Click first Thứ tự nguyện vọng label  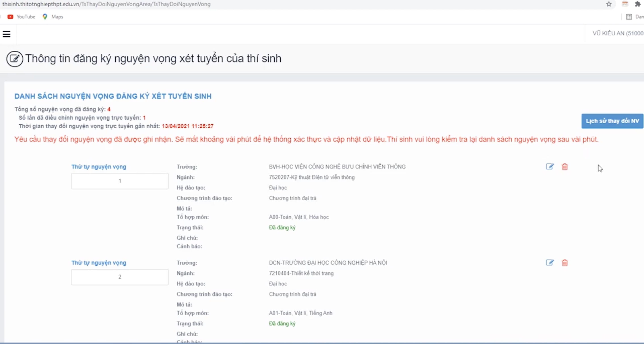click(x=99, y=167)
